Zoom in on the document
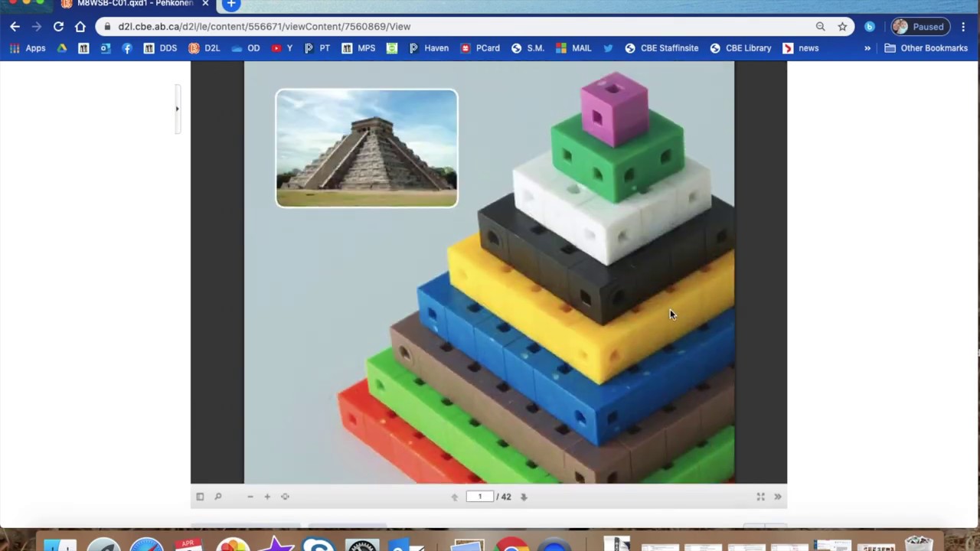980x551 pixels. [x=267, y=497]
